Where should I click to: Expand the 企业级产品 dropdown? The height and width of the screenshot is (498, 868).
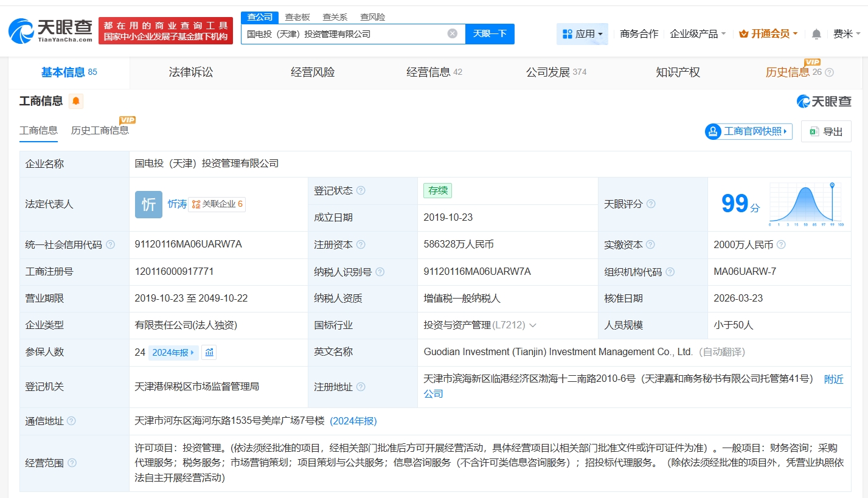(697, 34)
